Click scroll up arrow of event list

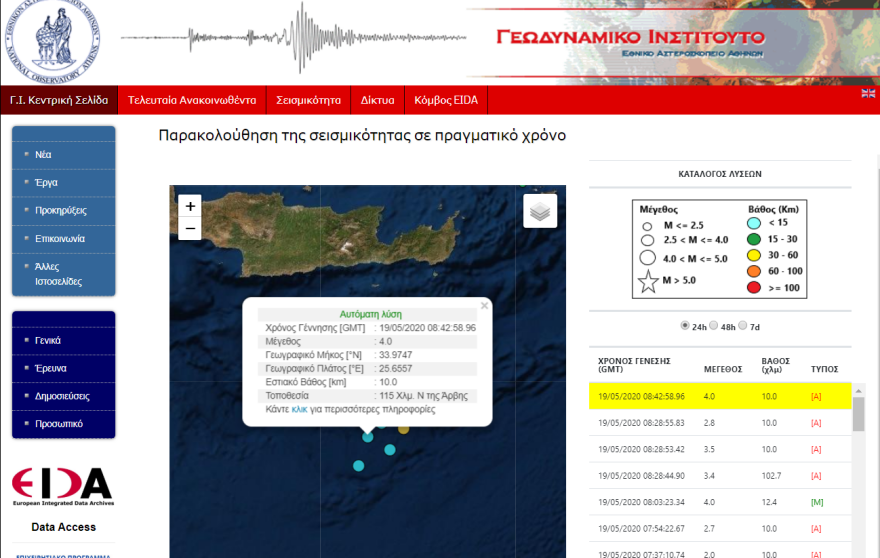(x=858, y=390)
